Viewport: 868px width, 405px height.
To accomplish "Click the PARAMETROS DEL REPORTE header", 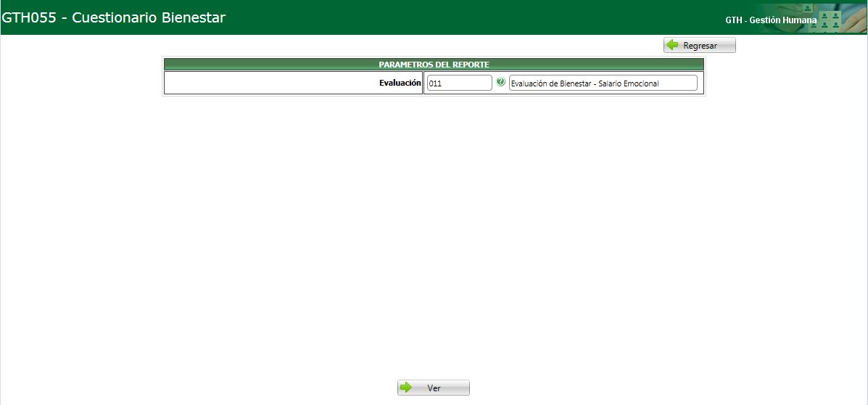I will (x=434, y=65).
